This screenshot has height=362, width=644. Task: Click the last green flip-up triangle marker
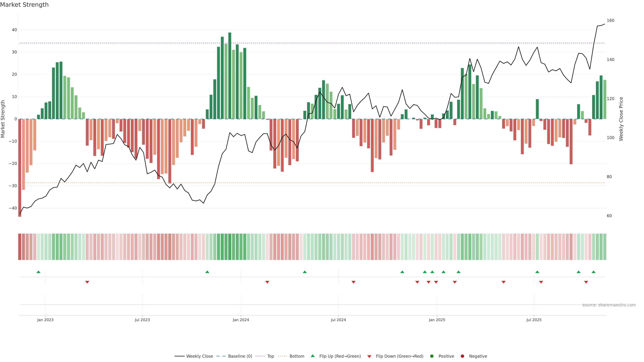[594, 272]
